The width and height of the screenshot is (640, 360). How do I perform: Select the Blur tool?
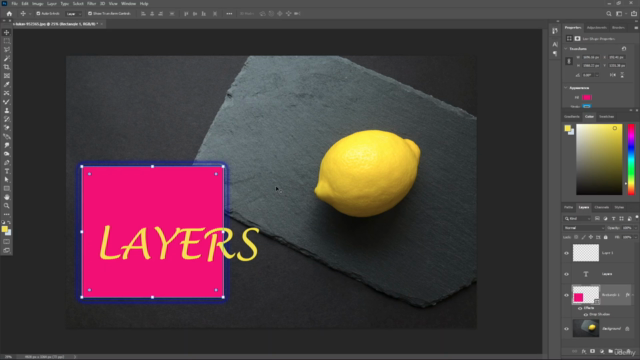point(7,145)
